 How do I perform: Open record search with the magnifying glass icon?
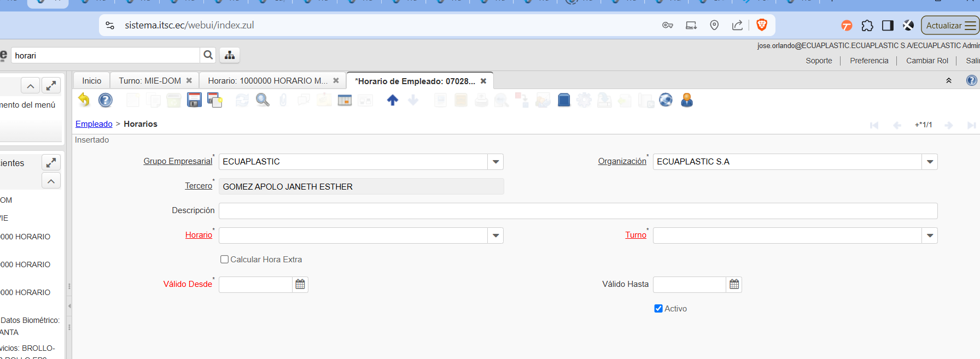[262, 100]
